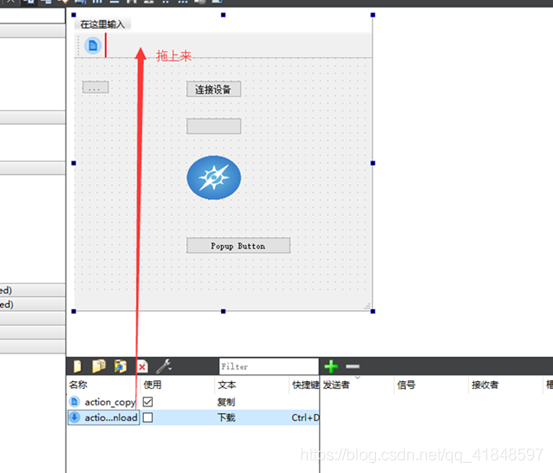The height and width of the screenshot is (473, 553).
Task: Click the Paste action icon
Action: (120, 366)
